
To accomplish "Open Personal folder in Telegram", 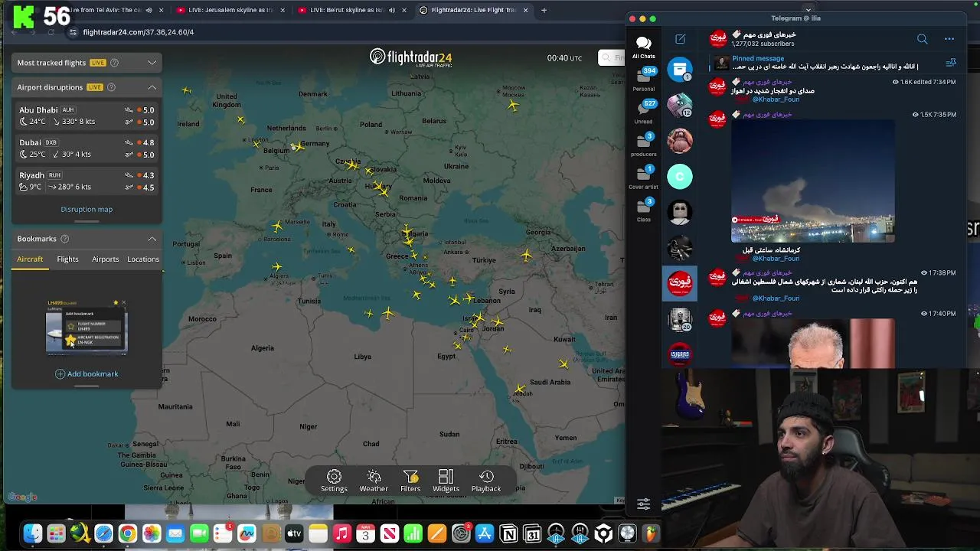I will pyautogui.click(x=643, y=80).
